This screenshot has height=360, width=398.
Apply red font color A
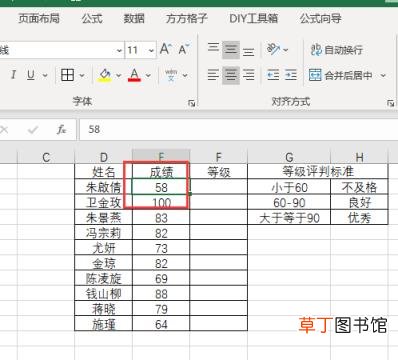pyautogui.click(x=134, y=75)
